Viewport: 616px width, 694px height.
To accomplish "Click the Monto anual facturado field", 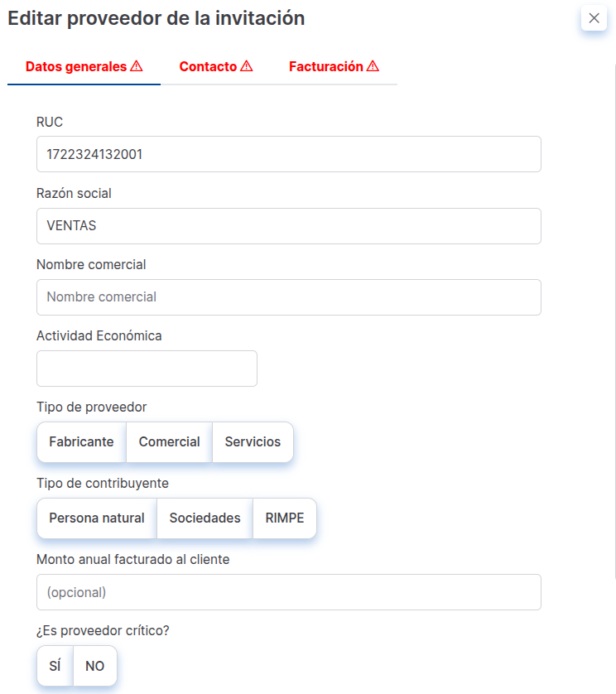I will tap(288, 591).
